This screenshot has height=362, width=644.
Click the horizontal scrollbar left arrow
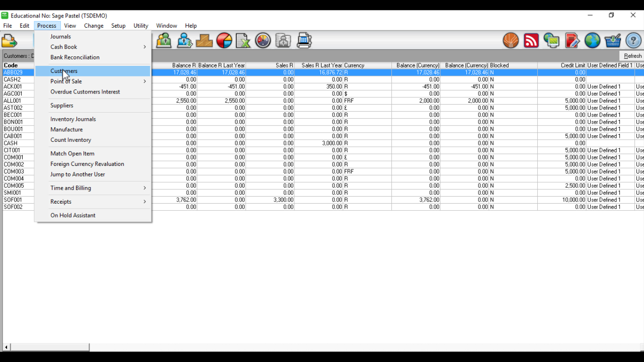(x=7, y=347)
